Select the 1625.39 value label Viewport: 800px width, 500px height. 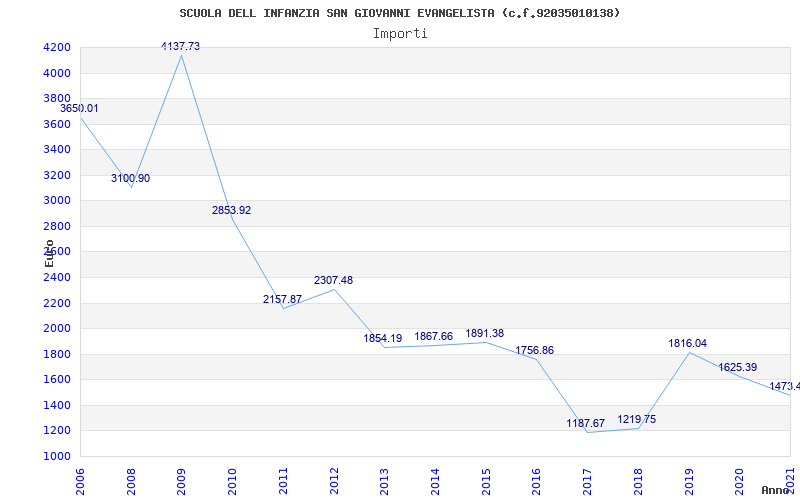738,367
